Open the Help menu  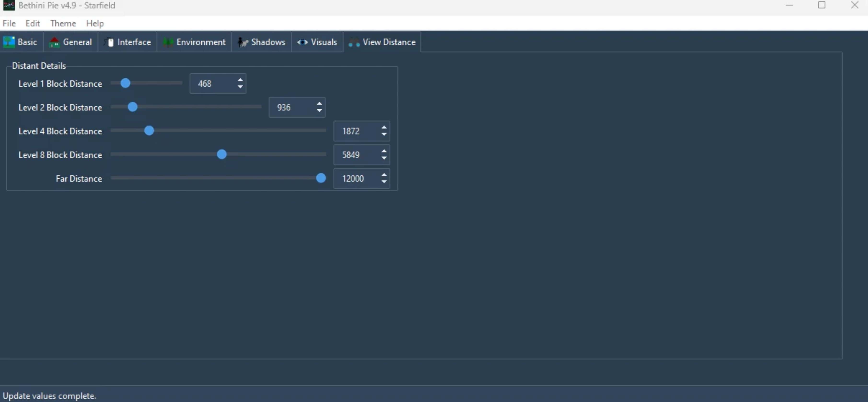[x=95, y=23]
